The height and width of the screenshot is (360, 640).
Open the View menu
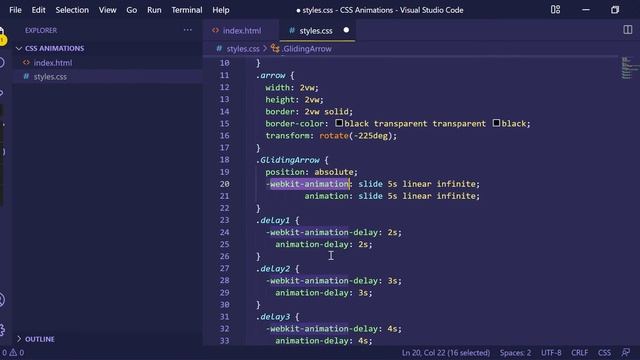(x=107, y=10)
